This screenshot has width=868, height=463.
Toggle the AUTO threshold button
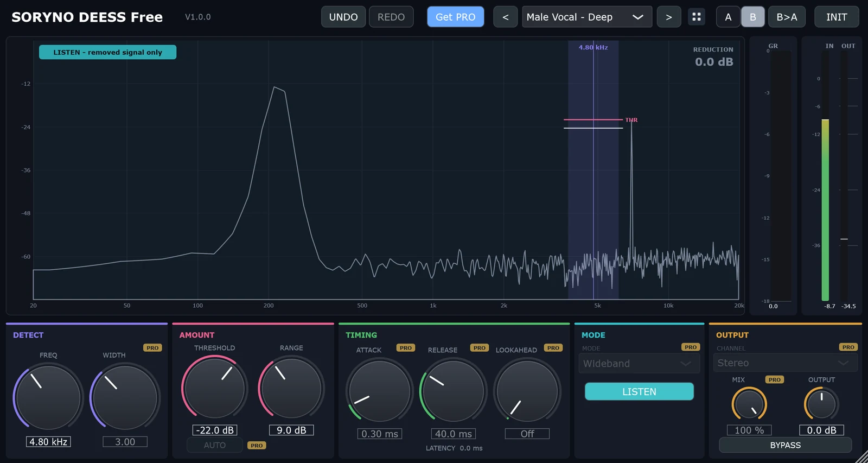(215, 445)
